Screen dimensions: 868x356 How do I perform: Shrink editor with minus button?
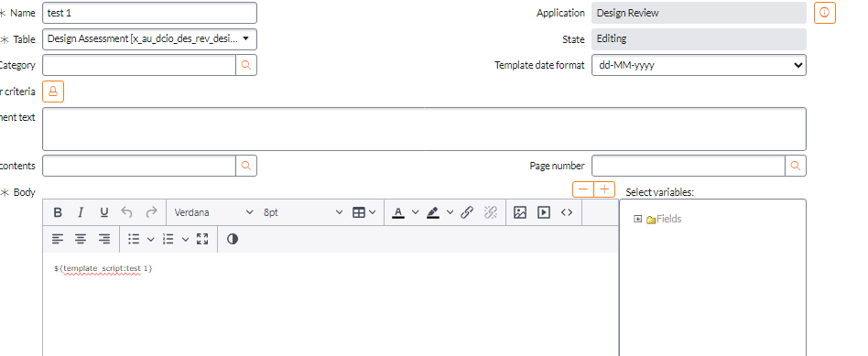click(x=583, y=189)
